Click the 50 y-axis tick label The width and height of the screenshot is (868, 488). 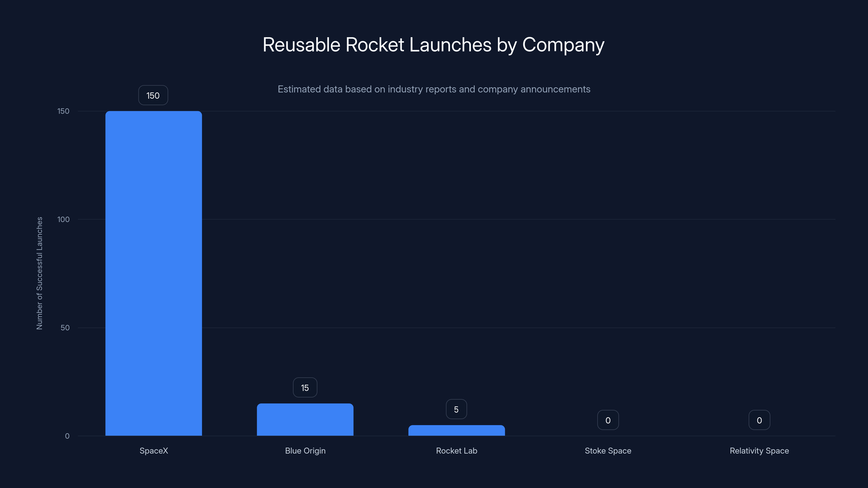[x=65, y=328]
